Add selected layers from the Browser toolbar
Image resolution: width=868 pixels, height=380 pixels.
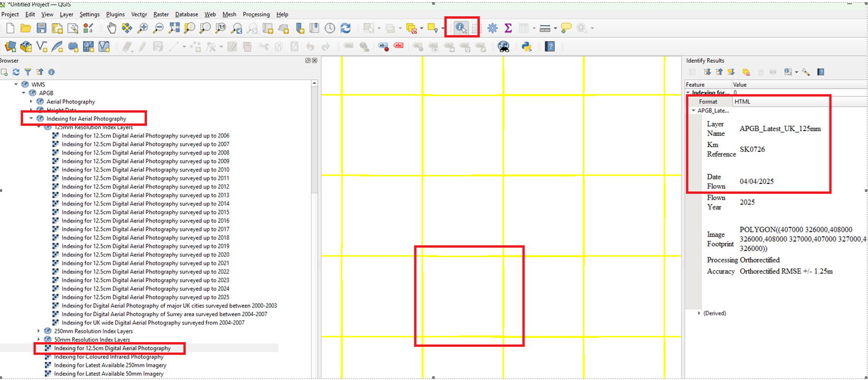pyautogui.click(x=4, y=72)
